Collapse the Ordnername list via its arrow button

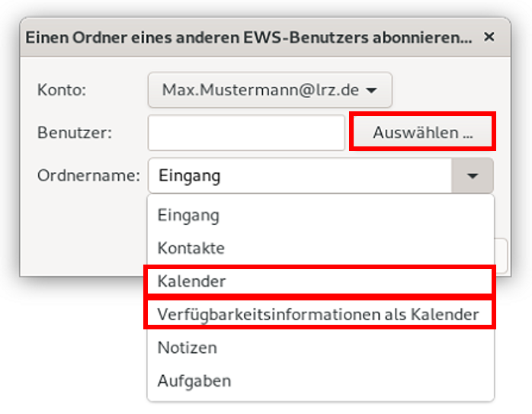473,176
